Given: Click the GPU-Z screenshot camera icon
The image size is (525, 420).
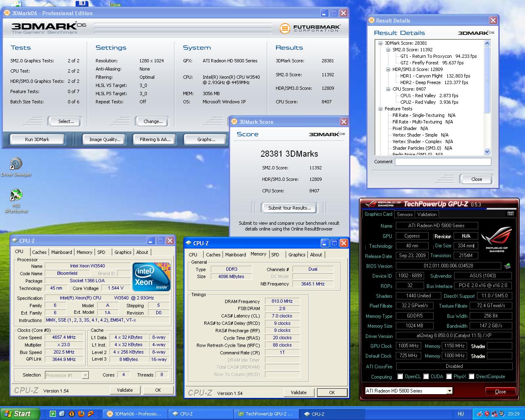Looking at the screenshot, I should [x=510, y=214].
